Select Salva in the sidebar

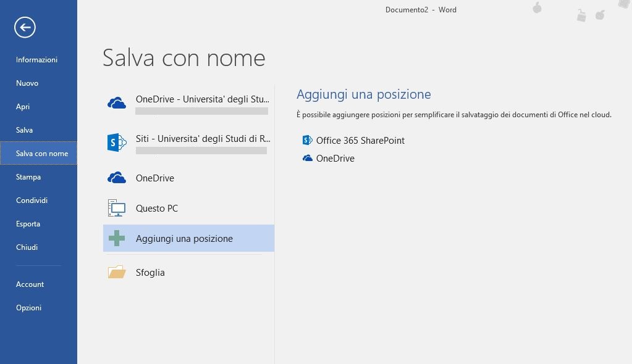point(24,130)
